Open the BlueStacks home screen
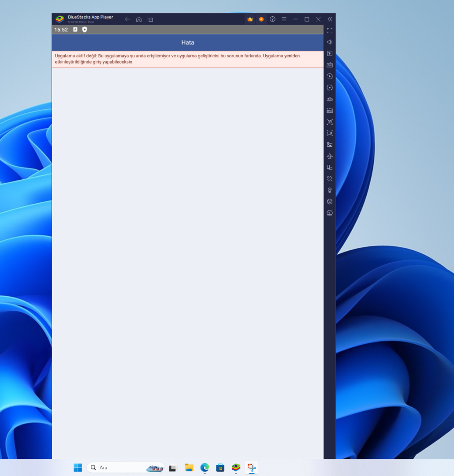The height and width of the screenshot is (476, 454). click(139, 19)
